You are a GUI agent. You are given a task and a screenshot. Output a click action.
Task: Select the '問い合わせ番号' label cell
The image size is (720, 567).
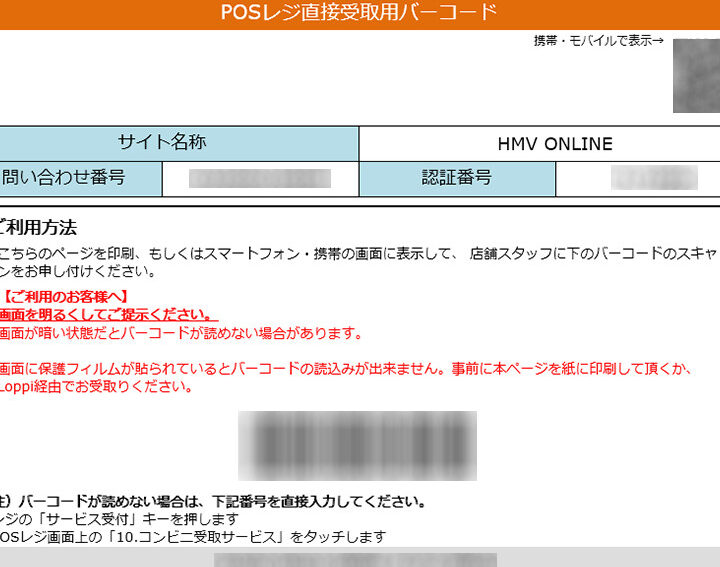point(81,179)
